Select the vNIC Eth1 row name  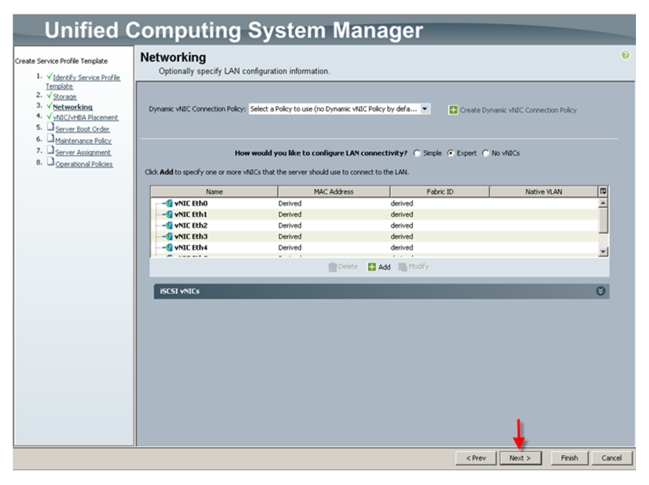[190, 214]
